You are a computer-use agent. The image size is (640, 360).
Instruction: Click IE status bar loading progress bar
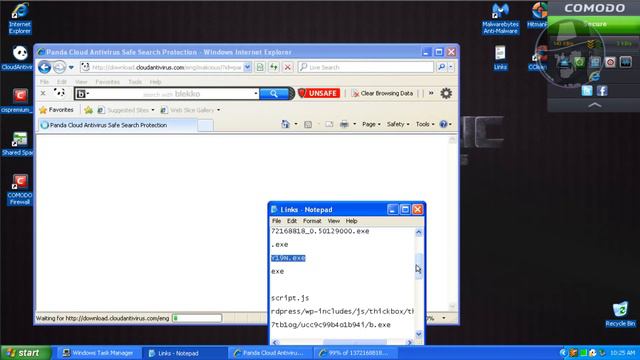point(197,318)
